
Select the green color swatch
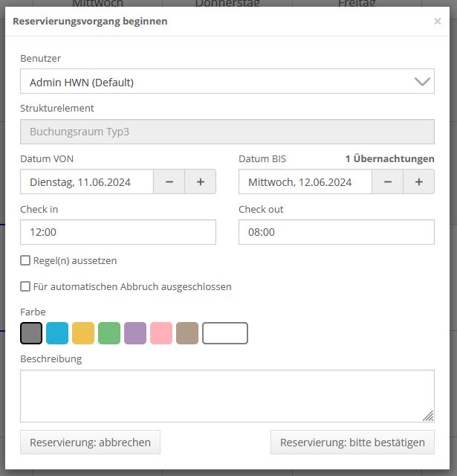click(109, 333)
